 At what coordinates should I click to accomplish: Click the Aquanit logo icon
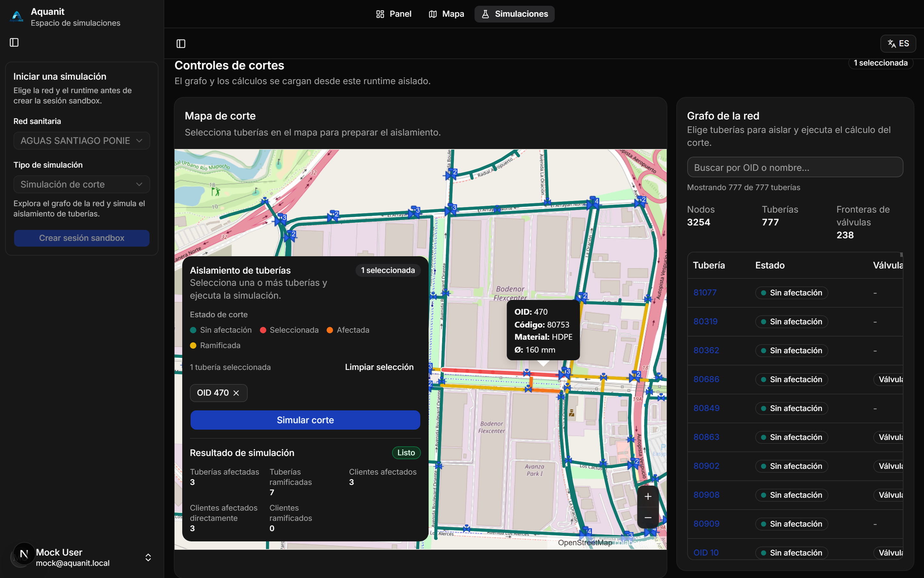tap(17, 17)
